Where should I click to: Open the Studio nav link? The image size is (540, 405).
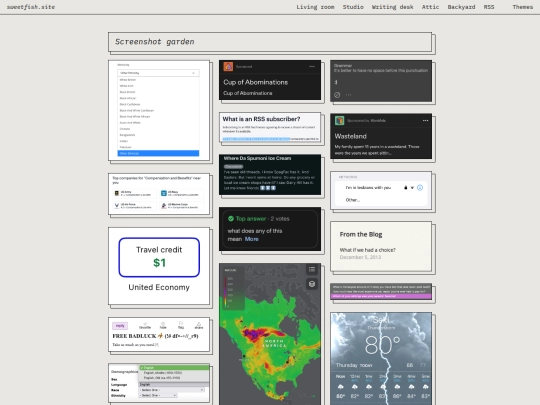[353, 7]
